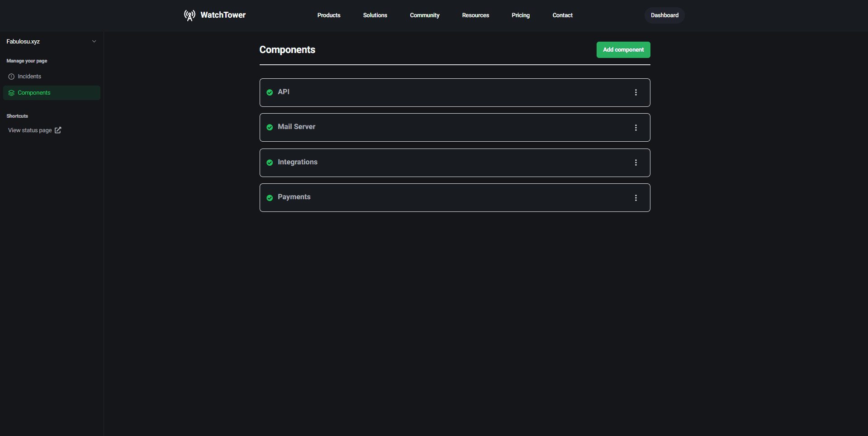
Task: Click the green status icon next to Payments
Action: [270, 198]
